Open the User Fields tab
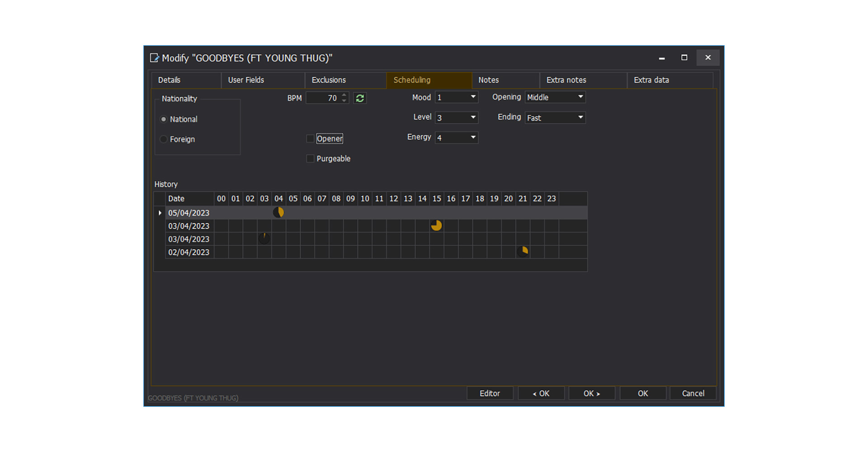Image resolution: width=868 pixels, height=452 pixels. [x=246, y=80]
